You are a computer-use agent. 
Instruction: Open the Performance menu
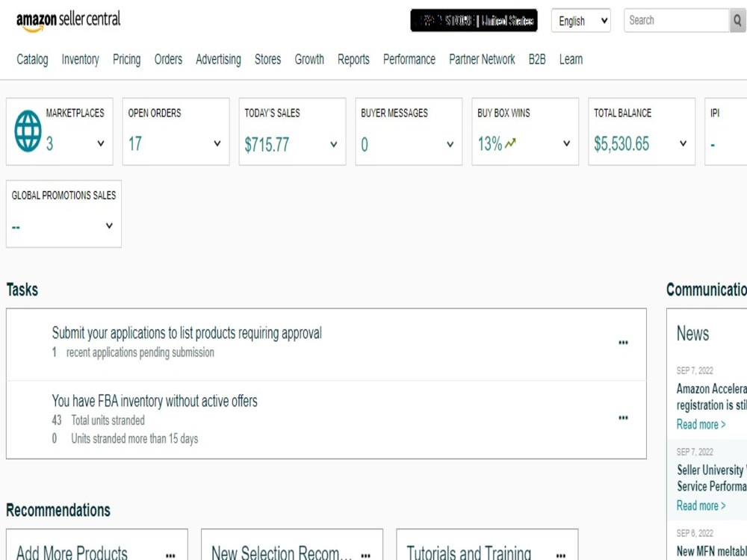coord(409,60)
